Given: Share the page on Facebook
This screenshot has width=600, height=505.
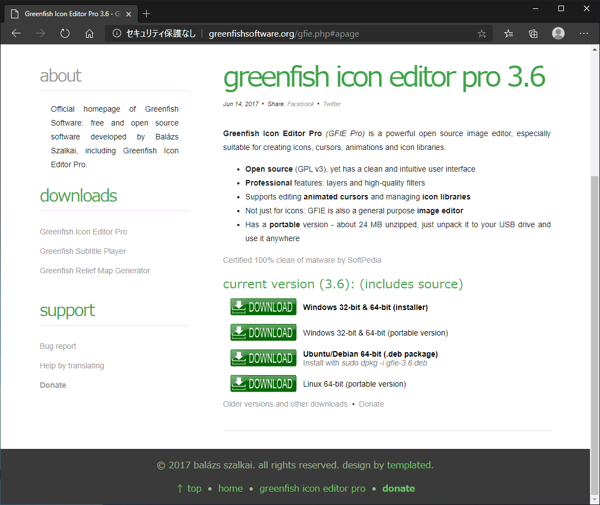Looking at the screenshot, I should (x=300, y=104).
